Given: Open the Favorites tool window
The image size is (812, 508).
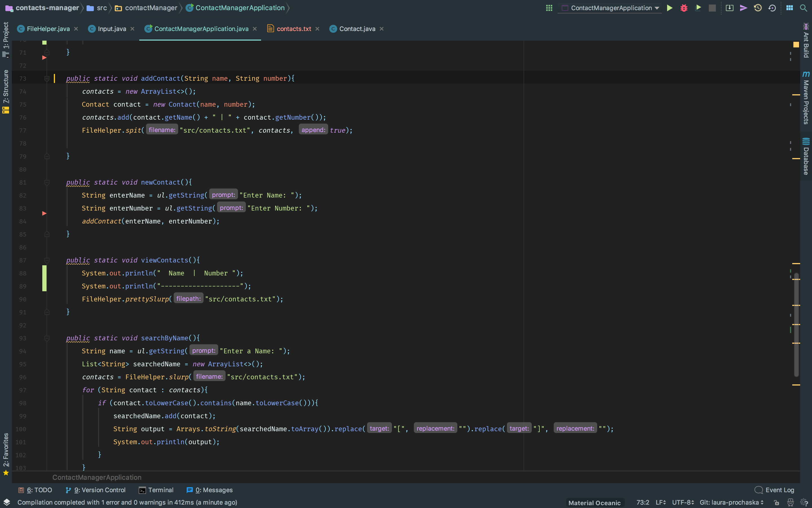Looking at the screenshot, I should pyautogui.click(x=6, y=454).
